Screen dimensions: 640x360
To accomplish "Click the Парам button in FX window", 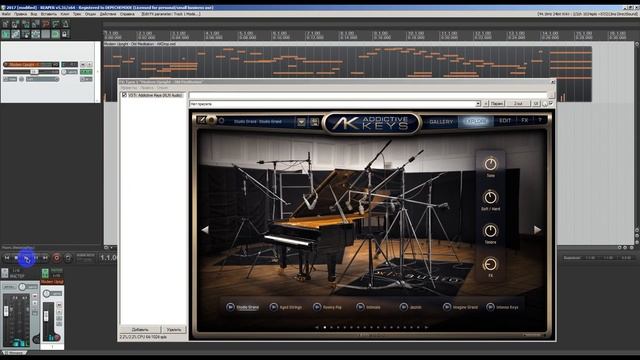I will (x=497, y=104).
